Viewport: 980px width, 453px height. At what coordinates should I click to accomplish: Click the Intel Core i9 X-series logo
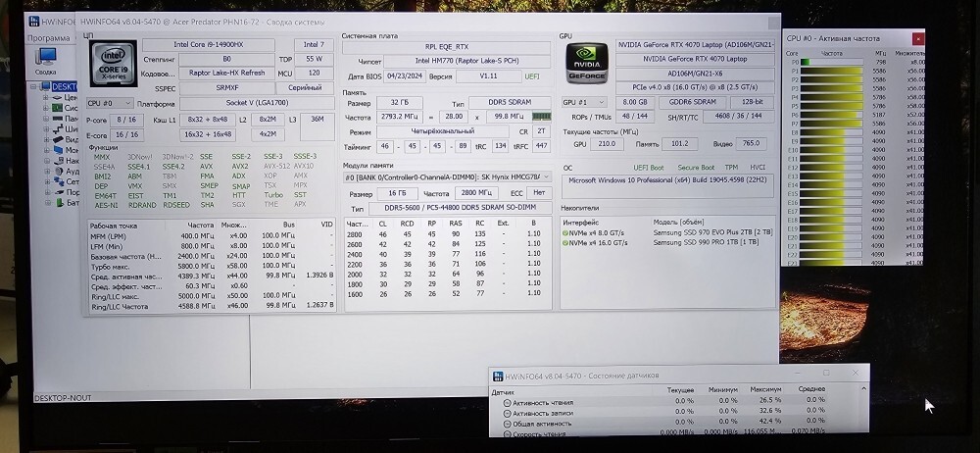[113, 63]
